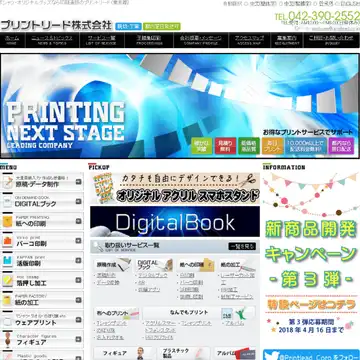Open アクセスマップ ACCESS MAP menu

point(249,40)
